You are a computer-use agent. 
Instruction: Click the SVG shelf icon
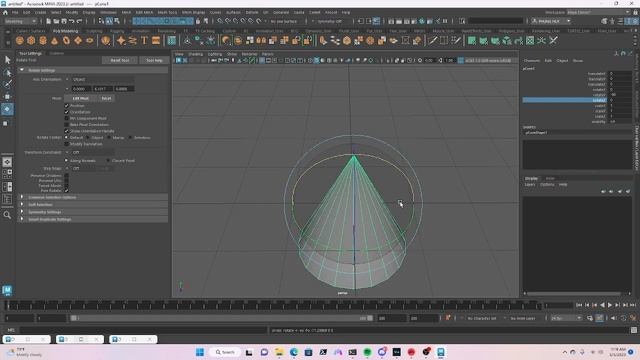[x=156, y=40]
